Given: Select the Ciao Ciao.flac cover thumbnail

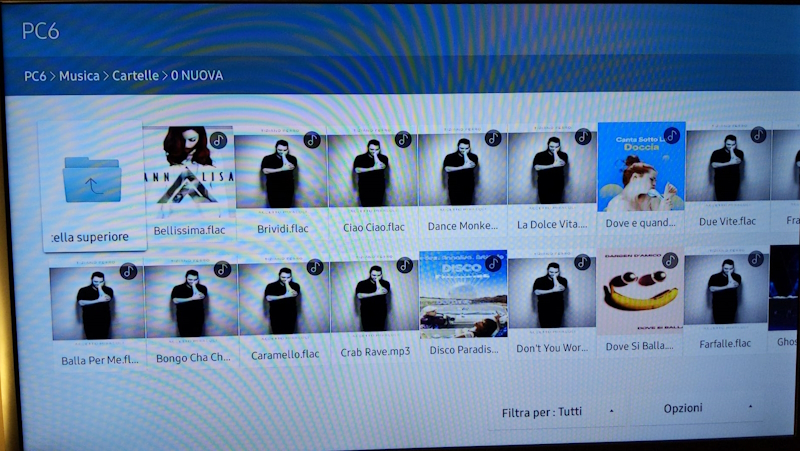Looking at the screenshot, I should tap(373, 170).
